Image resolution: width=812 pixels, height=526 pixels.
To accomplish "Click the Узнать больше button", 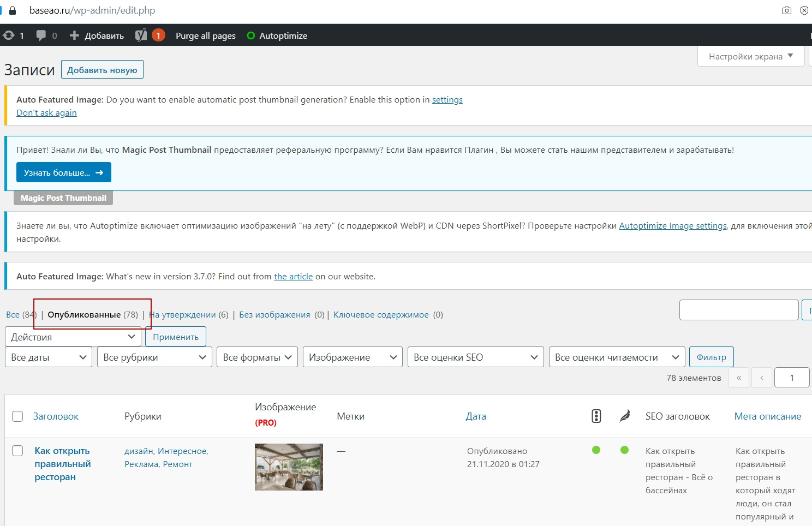I will [64, 172].
